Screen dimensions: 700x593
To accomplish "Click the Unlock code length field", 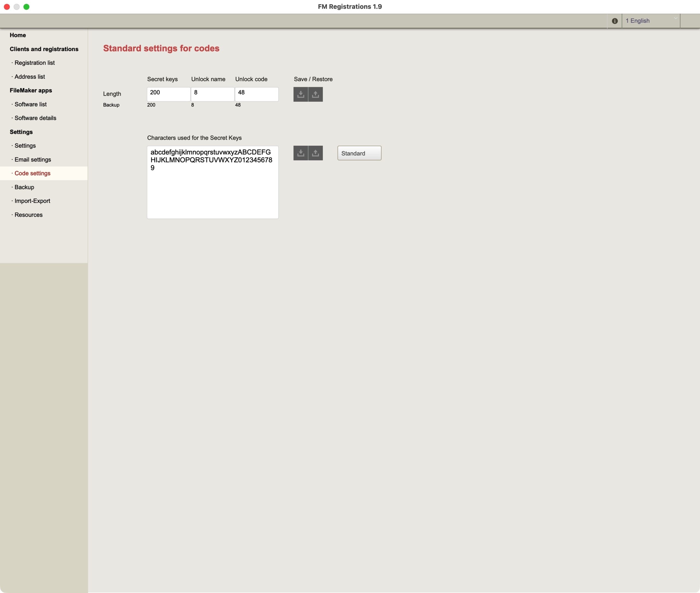I will 257,94.
